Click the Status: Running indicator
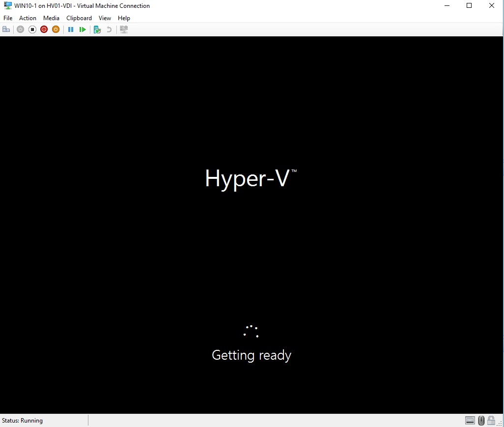Viewport: 504px width, 427px height. (x=22, y=420)
